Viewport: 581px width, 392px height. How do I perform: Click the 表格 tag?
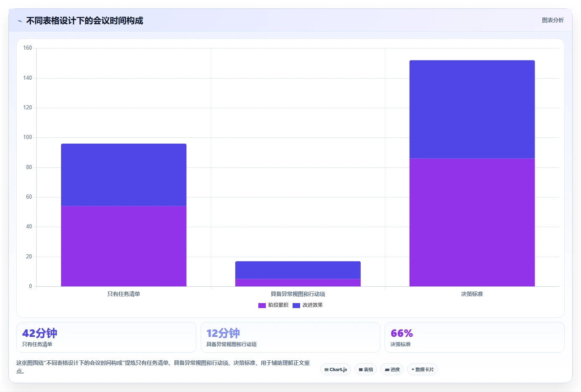coord(366,369)
